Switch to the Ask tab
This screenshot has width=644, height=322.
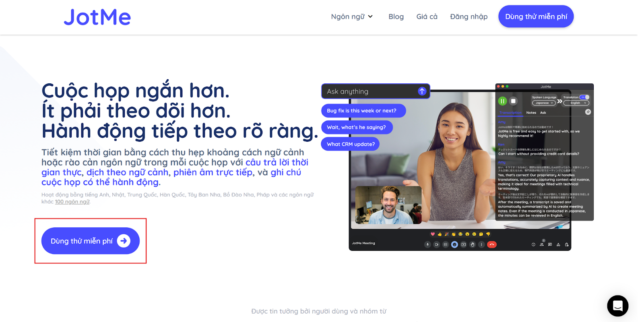click(543, 113)
